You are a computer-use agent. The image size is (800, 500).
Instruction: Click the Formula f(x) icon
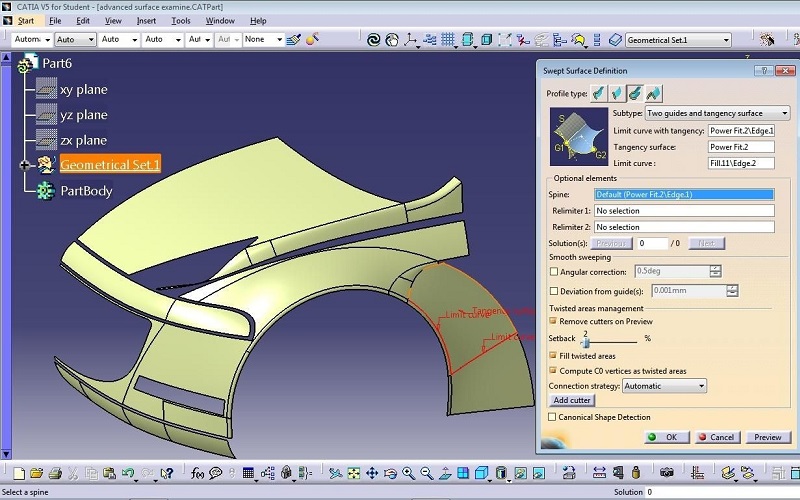[198, 473]
